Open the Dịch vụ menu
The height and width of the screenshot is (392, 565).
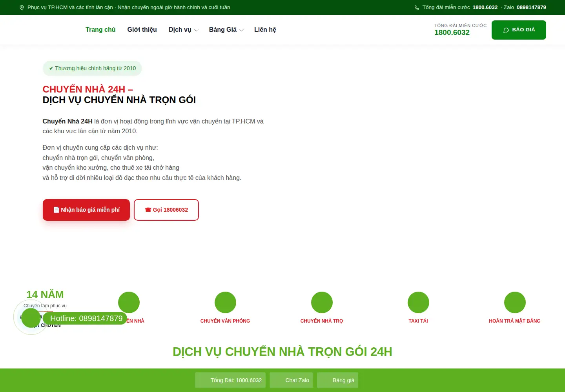point(180,30)
